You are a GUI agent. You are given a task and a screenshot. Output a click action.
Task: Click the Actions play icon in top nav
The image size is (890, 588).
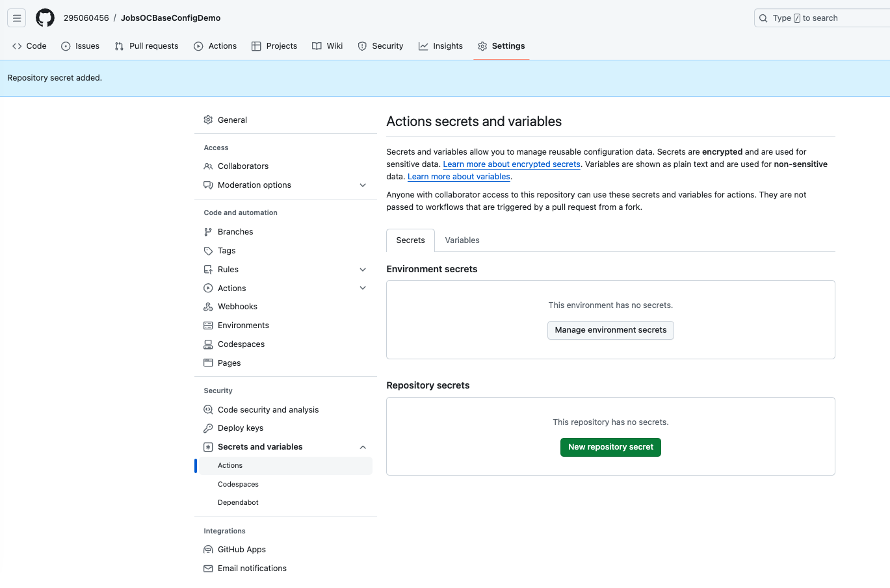[x=198, y=46]
